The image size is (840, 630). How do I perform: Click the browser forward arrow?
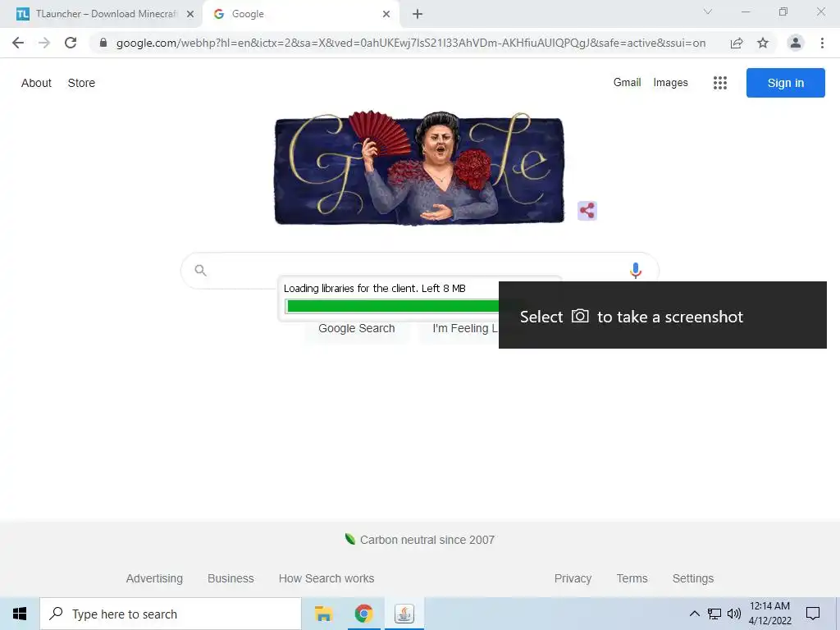point(44,43)
